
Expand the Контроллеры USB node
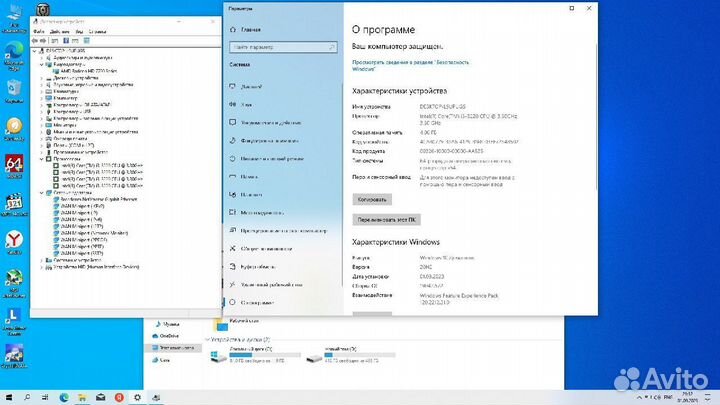click(x=41, y=112)
